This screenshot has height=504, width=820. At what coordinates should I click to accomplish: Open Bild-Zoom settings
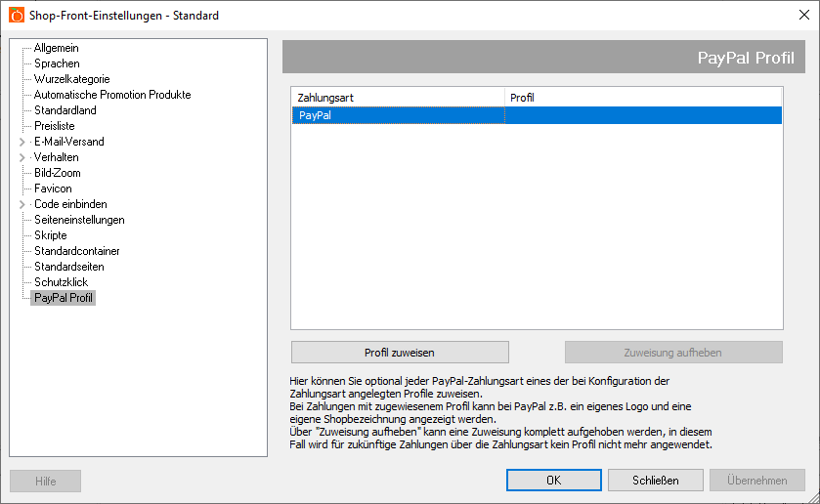pyautogui.click(x=58, y=173)
